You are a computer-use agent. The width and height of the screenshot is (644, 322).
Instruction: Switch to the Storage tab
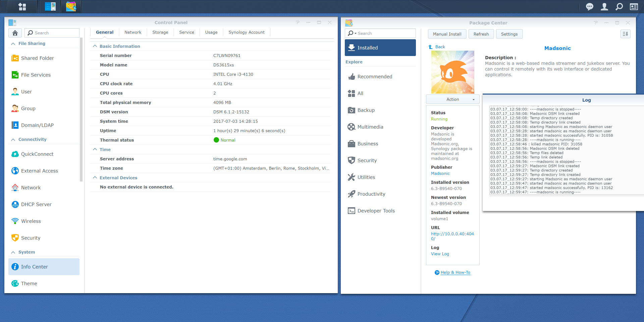pyautogui.click(x=160, y=32)
